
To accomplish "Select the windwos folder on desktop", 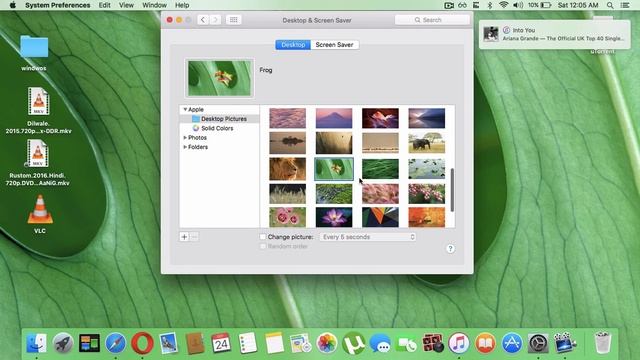I will [x=34, y=53].
